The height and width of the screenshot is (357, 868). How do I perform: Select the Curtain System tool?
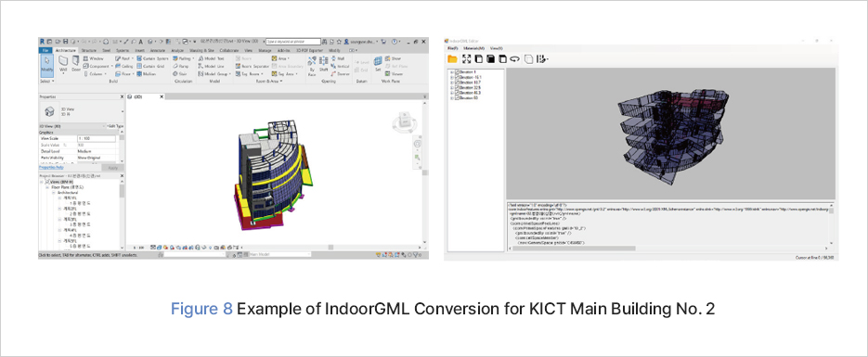pyautogui.click(x=152, y=58)
